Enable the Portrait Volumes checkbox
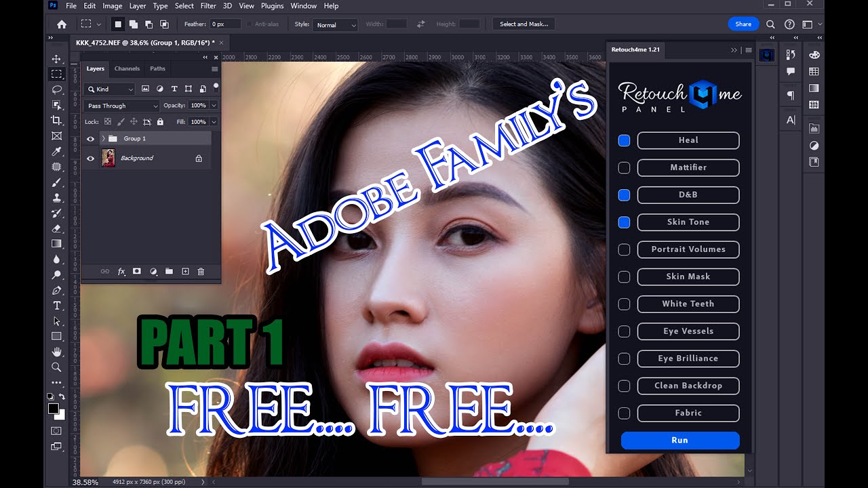This screenshot has height=488, width=868. click(624, 249)
